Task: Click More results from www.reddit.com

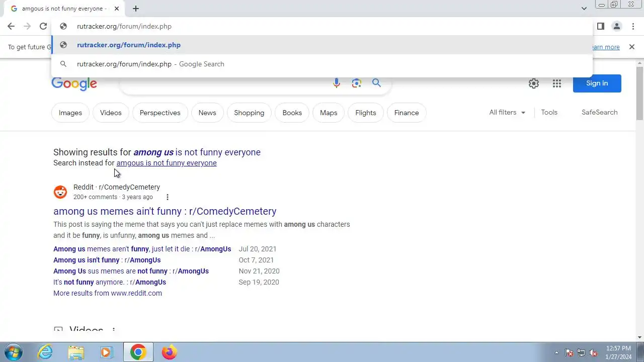Action: tap(108, 293)
